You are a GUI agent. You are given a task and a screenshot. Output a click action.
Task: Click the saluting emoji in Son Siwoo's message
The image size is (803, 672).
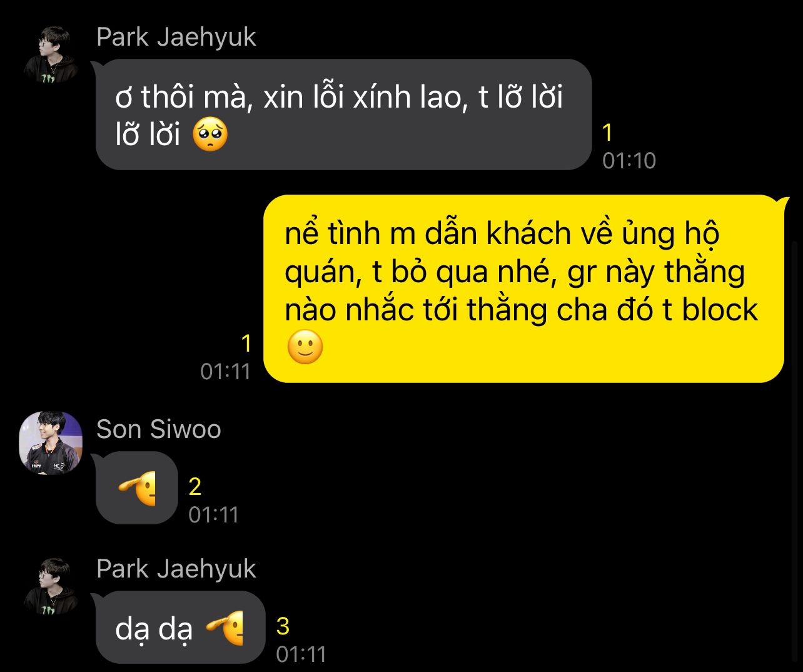pyautogui.click(x=137, y=489)
